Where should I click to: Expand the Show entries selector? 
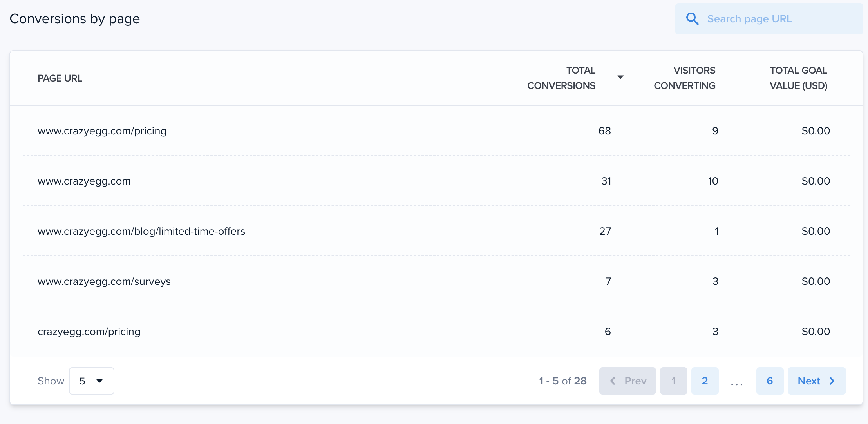pyautogui.click(x=91, y=381)
